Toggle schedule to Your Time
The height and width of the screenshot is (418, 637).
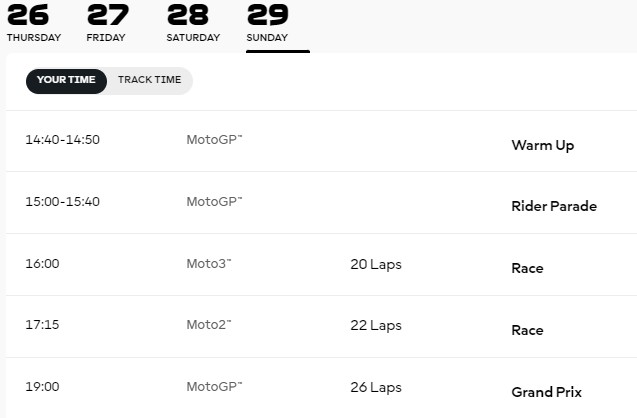point(66,81)
